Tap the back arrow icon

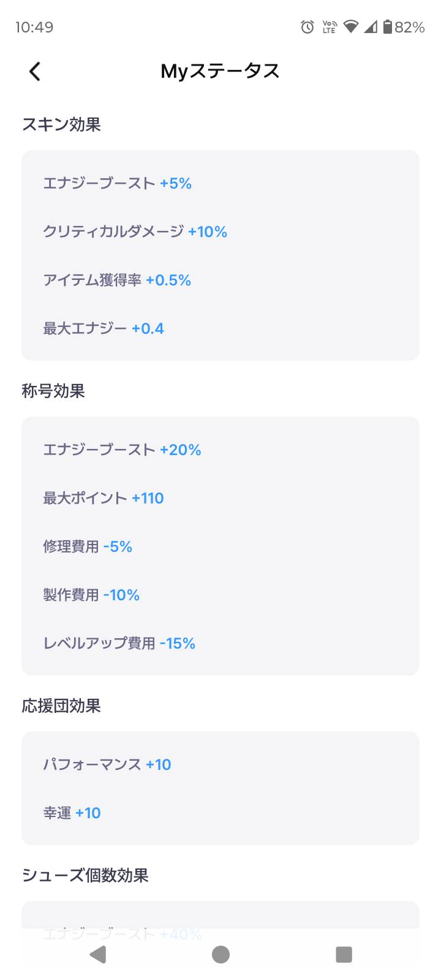(x=35, y=72)
